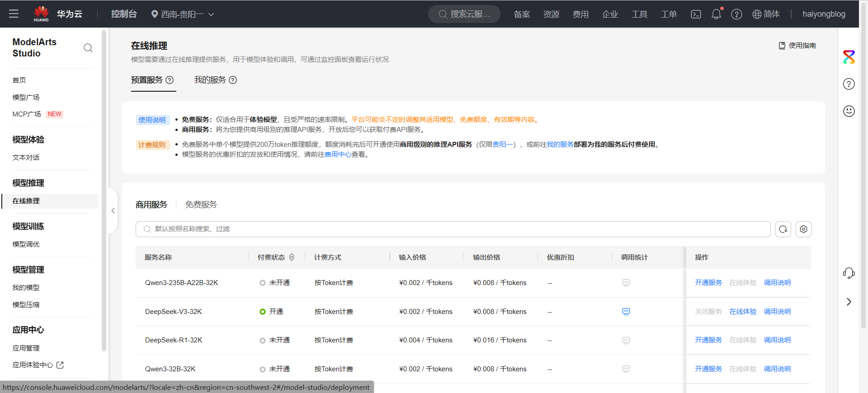The height and width of the screenshot is (393, 868).
Task: Go to 控制台 console
Action: pyautogui.click(x=124, y=14)
